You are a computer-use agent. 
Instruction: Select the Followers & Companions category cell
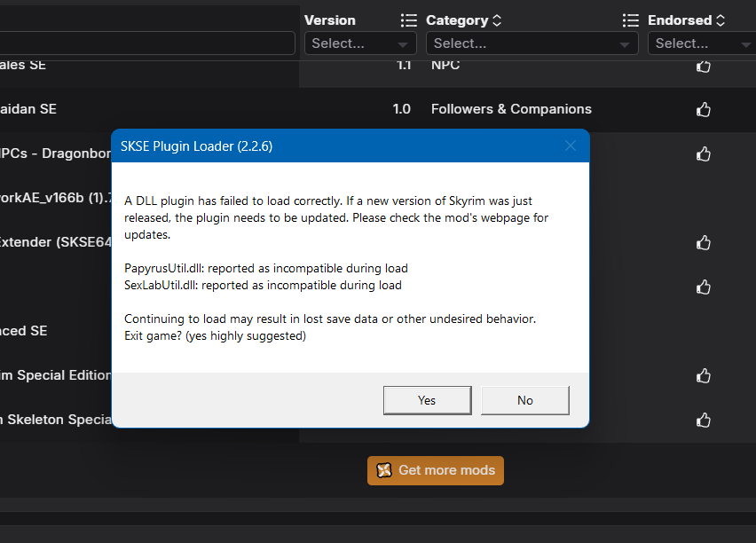click(x=511, y=109)
